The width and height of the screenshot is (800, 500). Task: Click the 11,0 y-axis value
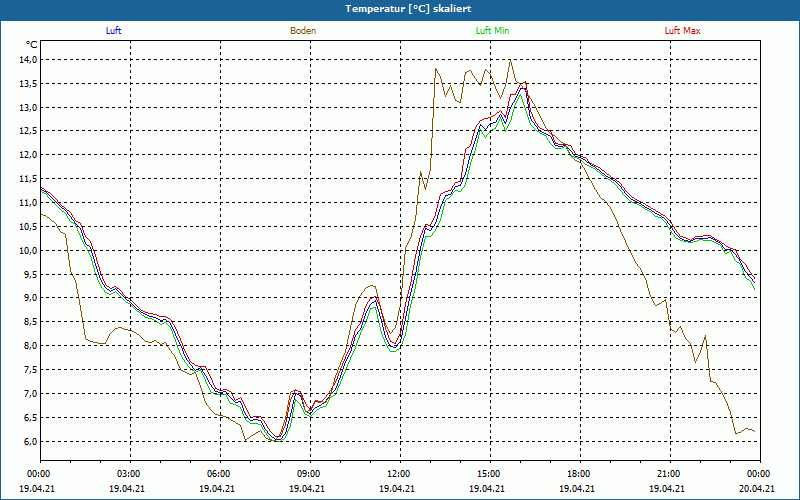[x=29, y=203]
